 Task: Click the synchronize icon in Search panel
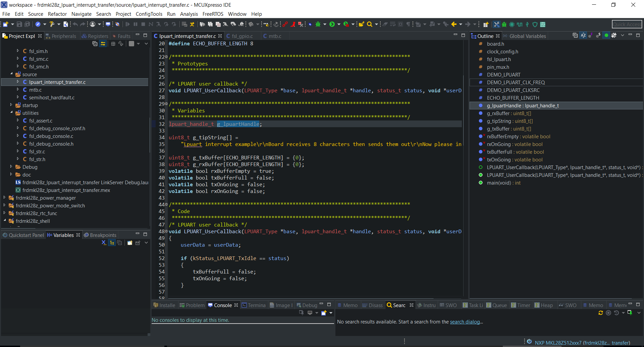600,313
